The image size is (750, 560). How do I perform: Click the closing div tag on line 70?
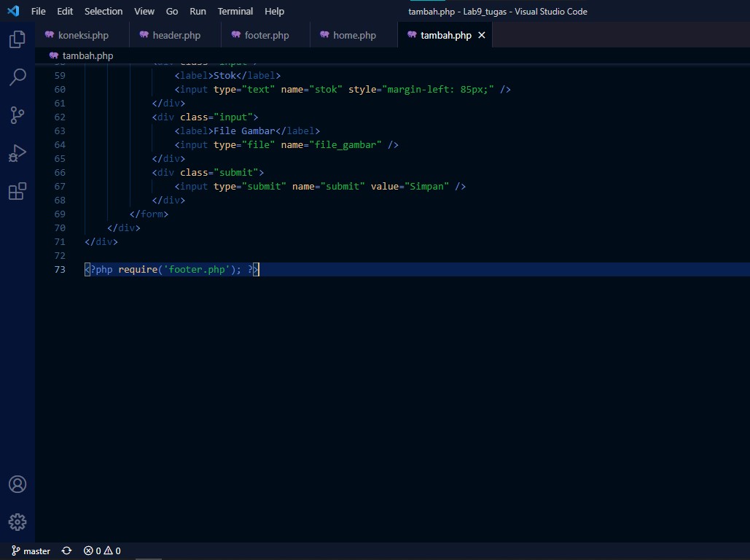point(123,228)
